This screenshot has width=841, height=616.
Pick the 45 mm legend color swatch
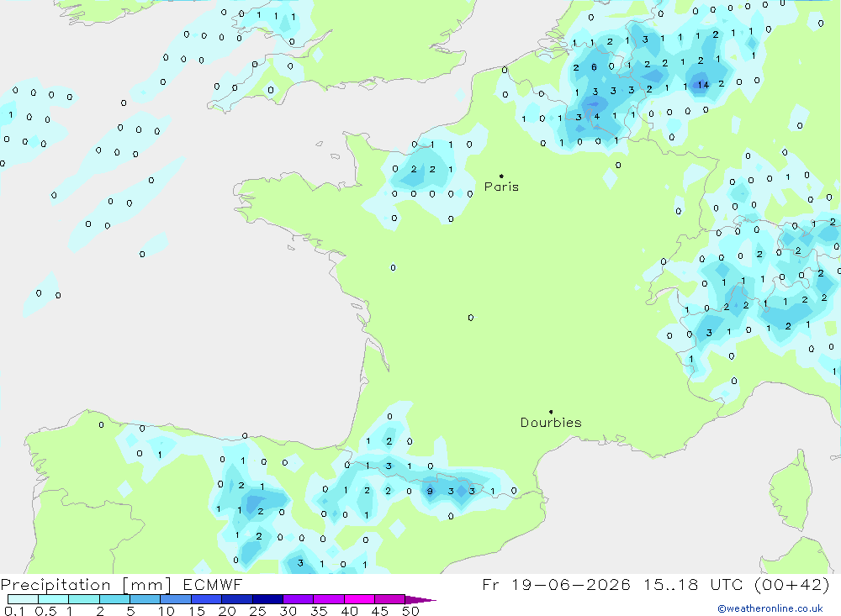tap(389, 599)
